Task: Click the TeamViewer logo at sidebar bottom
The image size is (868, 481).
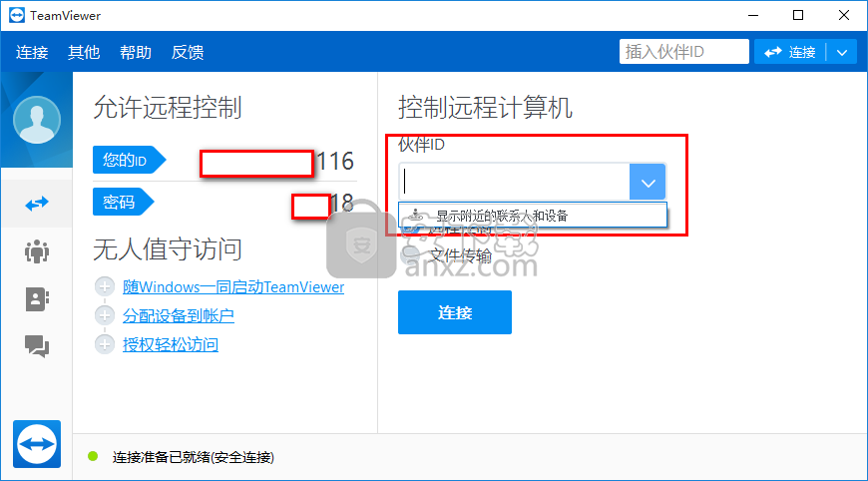Action: [37, 444]
